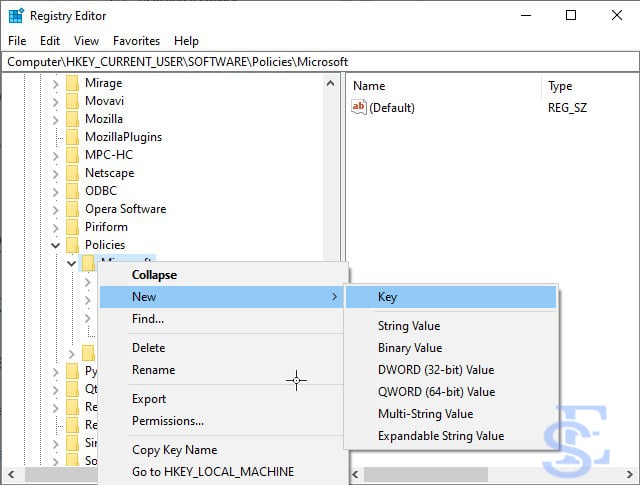Image resolution: width=640 pixels, height=485 pixels.
Task: Click the Registry Editor app icon in title bar
Action: coord(15,15)
